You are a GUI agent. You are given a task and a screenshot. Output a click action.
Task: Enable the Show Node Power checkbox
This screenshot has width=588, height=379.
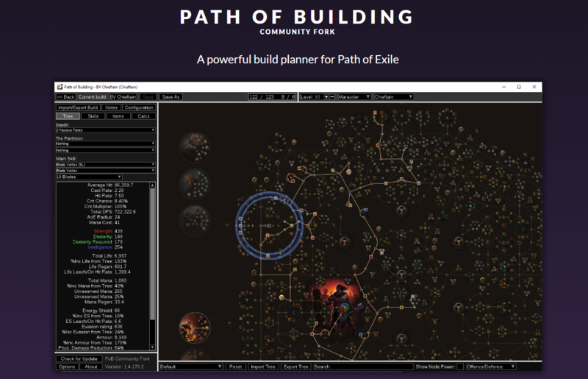coord(460,366)
